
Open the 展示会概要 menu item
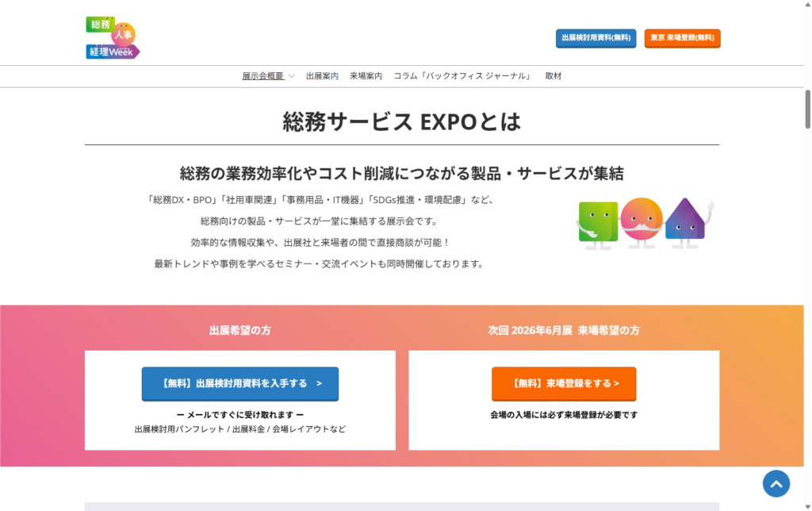(x=262, y=76)
